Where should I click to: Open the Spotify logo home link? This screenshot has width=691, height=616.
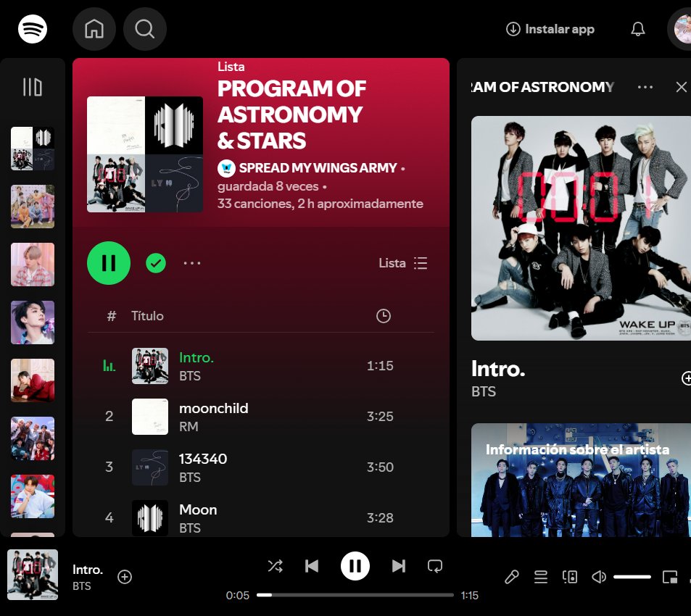coord(32,29)
